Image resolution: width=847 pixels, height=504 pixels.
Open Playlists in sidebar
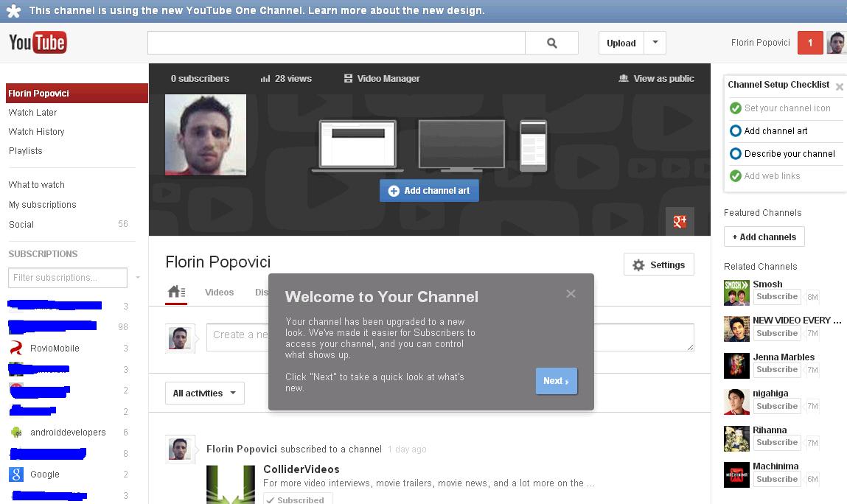(25, 151)
